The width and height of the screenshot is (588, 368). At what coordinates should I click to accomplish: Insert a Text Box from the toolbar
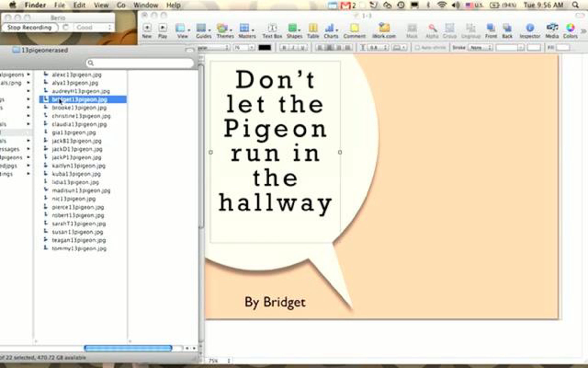pyautogui.click(x=272, y=28)
